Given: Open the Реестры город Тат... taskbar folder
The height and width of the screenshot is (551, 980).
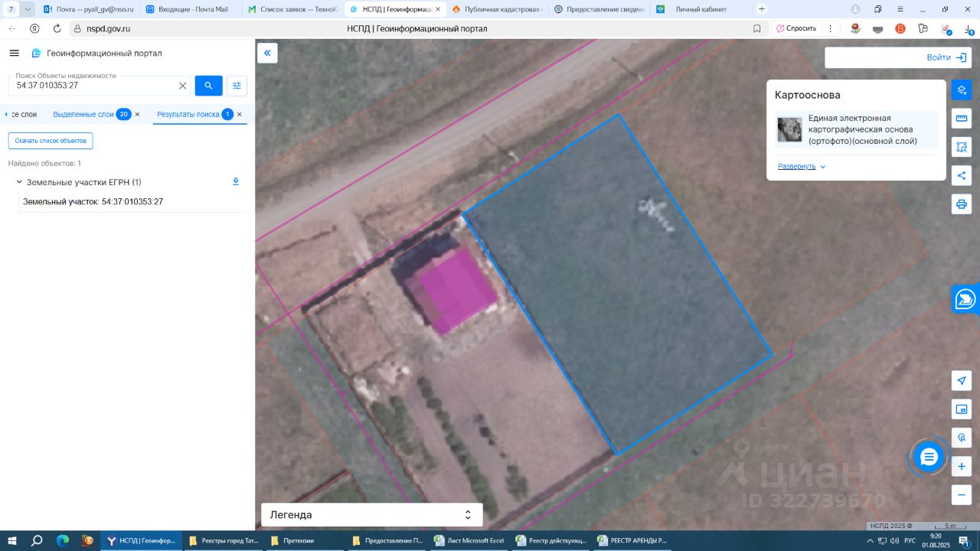Looking at the screenshot, I should click(x=225, y=540).
